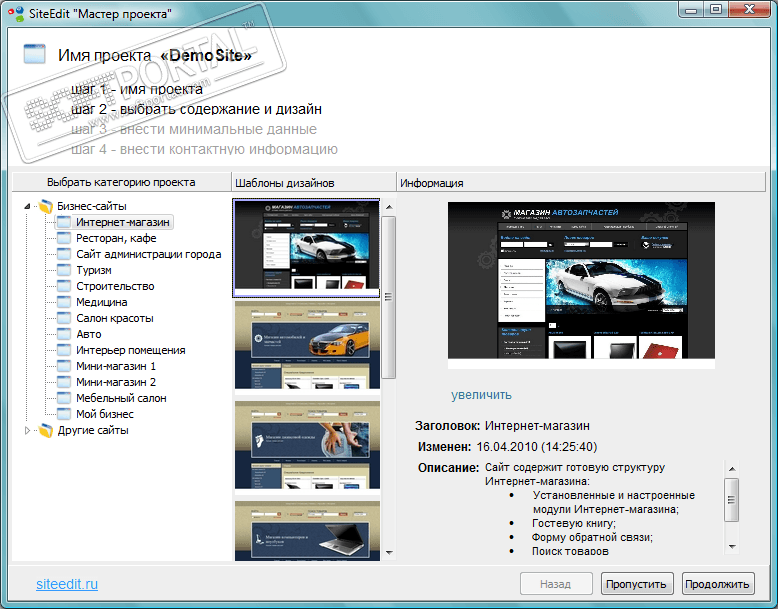Screen dimensions: 778x609
Task: Click templates list scroll down arrow
Action: [389, 552]
